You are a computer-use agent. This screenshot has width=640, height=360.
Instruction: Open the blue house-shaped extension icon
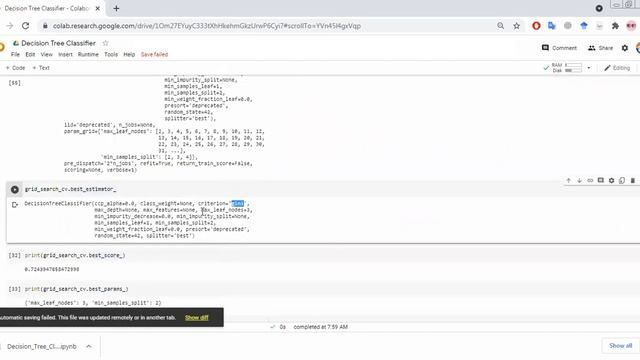[x=584, y=26]
